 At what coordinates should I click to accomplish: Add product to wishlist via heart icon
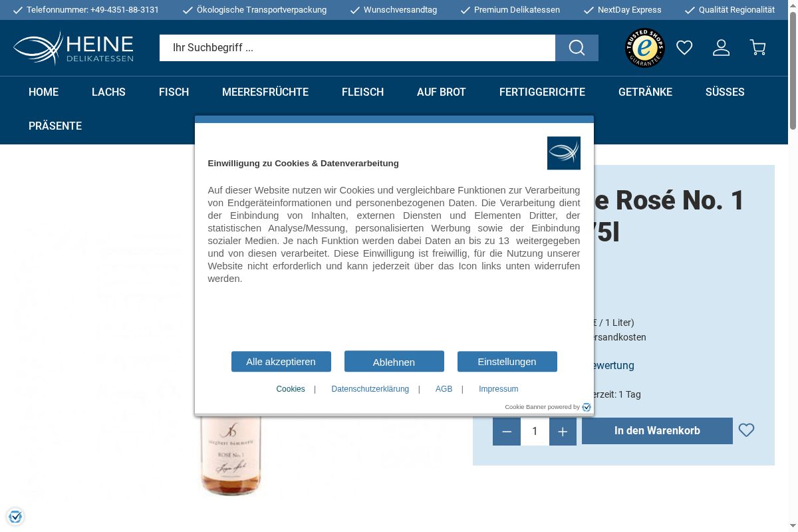pos(746,430)
